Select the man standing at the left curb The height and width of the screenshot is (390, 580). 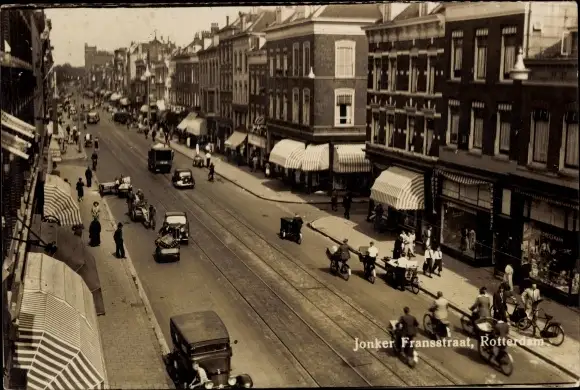tap(119, 241)
